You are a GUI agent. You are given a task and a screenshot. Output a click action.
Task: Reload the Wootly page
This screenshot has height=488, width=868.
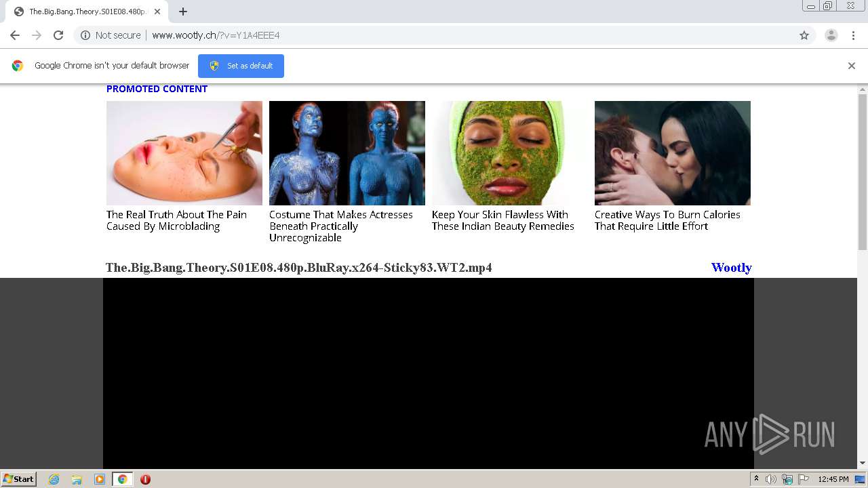[x=58, y=35]
